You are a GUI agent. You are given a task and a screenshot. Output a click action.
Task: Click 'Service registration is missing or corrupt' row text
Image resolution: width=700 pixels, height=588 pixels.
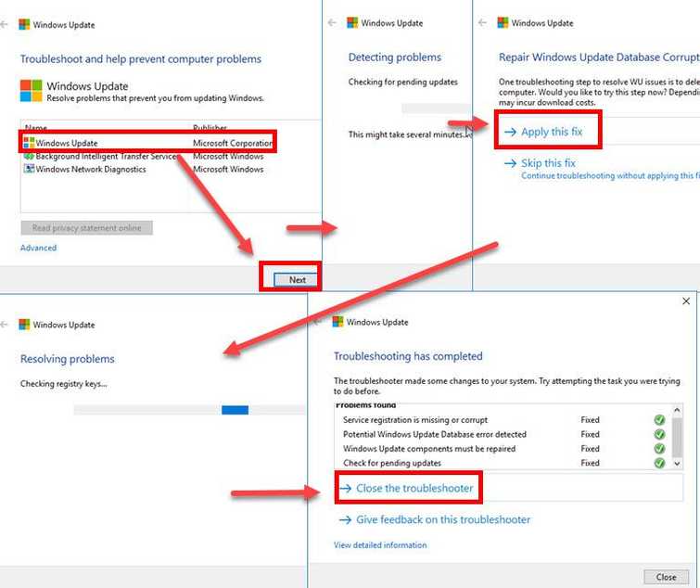(415, 420)
